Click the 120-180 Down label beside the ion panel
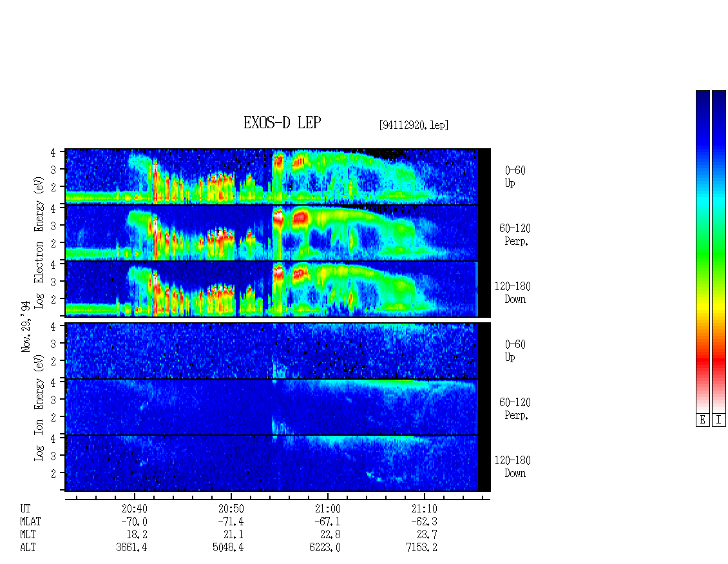The height and width of the screenshot is (564, 728). click(x=513, y=467)
